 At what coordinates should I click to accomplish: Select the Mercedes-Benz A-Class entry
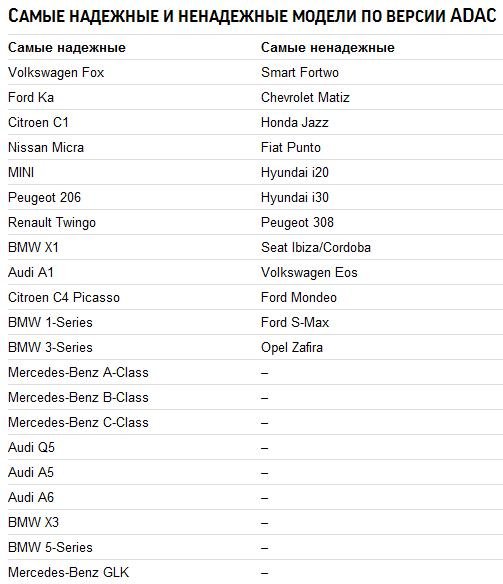[x=78, y=372]
